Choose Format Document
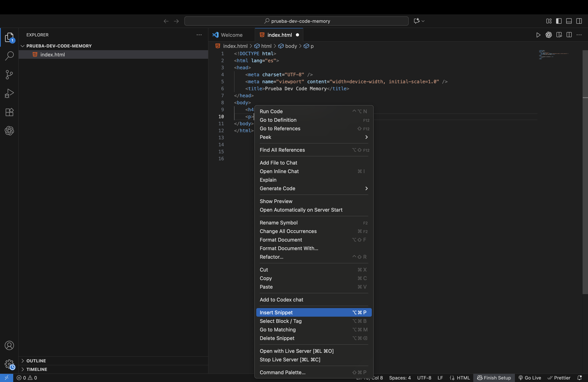The height and width of the screenshot is (382, 588). coord(314,240)
